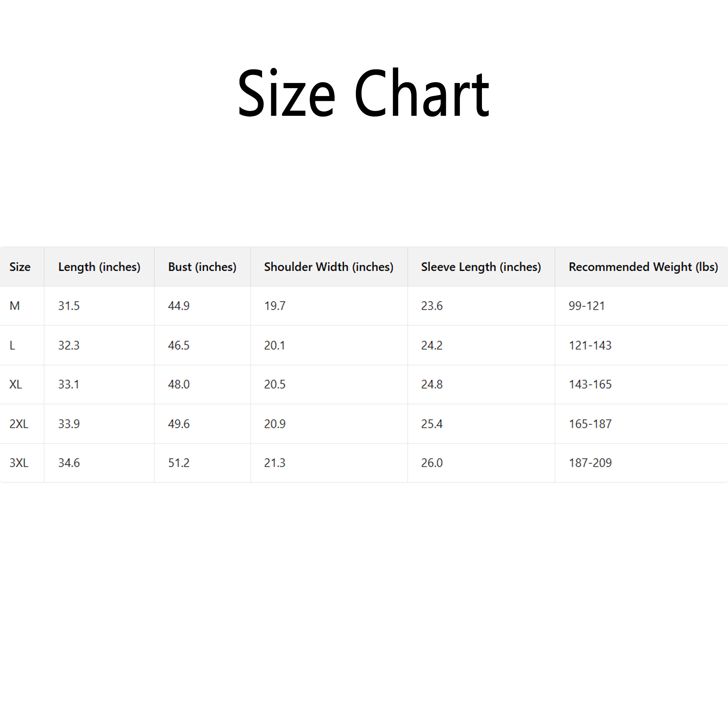Click the 51.2 bust value
Image resolution: width=728 pixels, height=728 pixels.
coord(179,463)
